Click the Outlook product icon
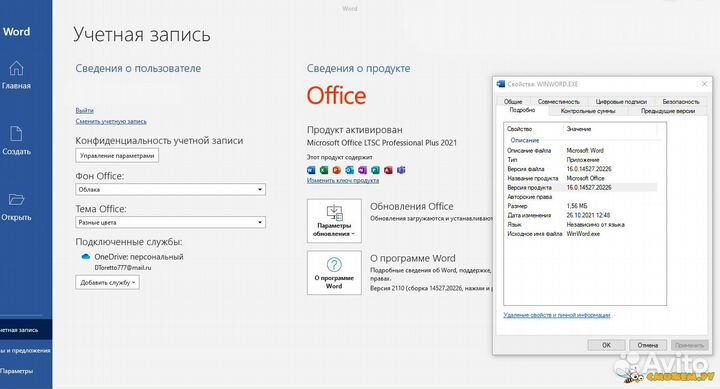 pos(350,170)
